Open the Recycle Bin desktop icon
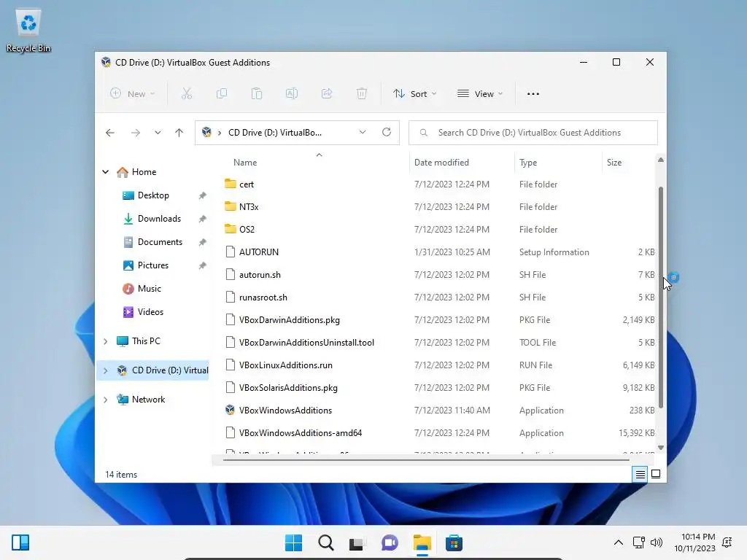 point(28,30)
